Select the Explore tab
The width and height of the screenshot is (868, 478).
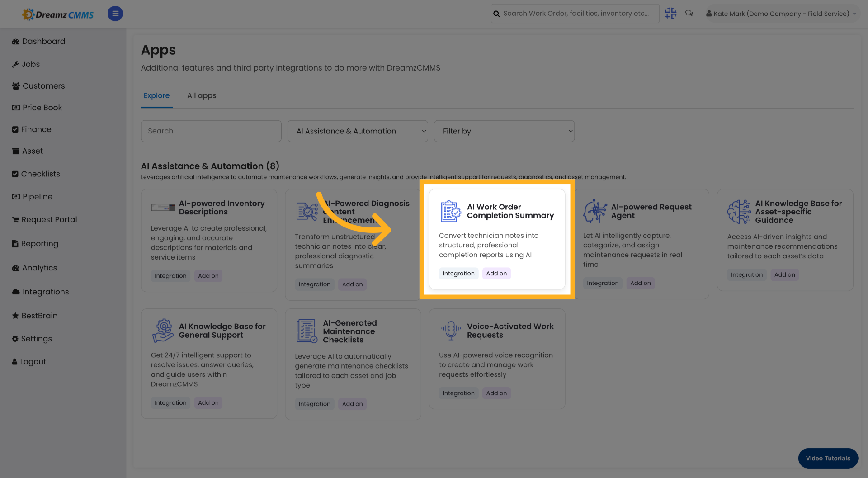156,95
